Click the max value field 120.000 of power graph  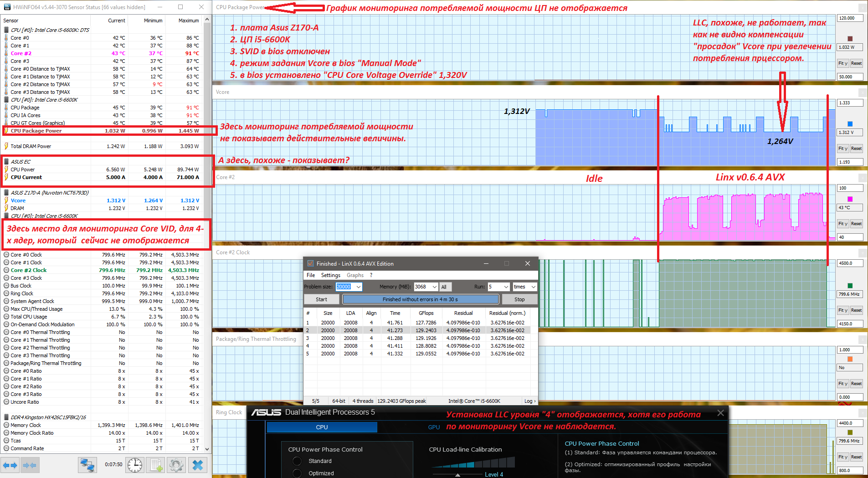coord(850,18)
